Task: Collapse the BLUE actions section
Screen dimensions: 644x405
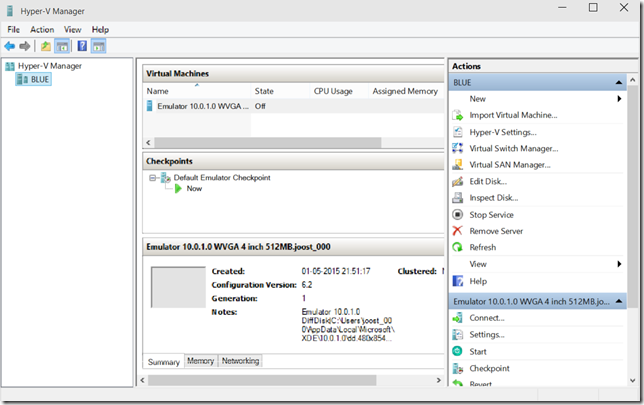Action: tap(619, 83)
